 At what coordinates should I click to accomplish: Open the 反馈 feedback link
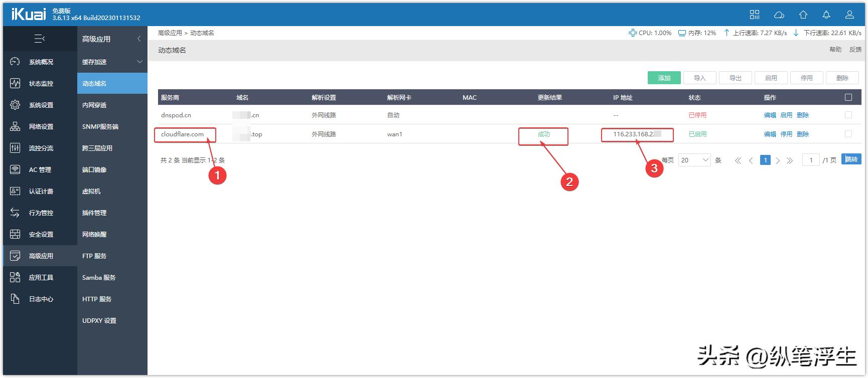click(855, 50)
